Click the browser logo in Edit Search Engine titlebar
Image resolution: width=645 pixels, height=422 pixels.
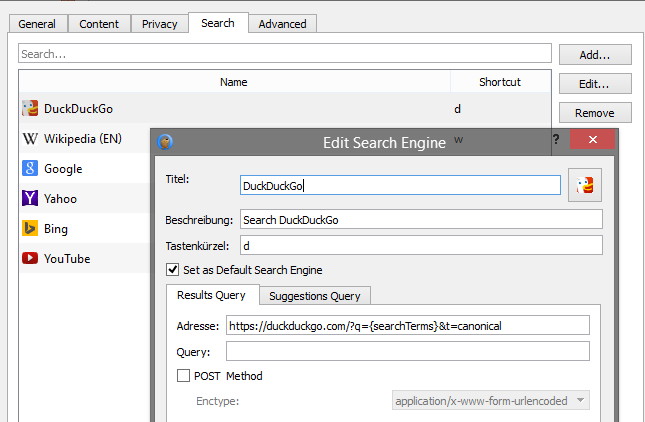coord(165,142)
